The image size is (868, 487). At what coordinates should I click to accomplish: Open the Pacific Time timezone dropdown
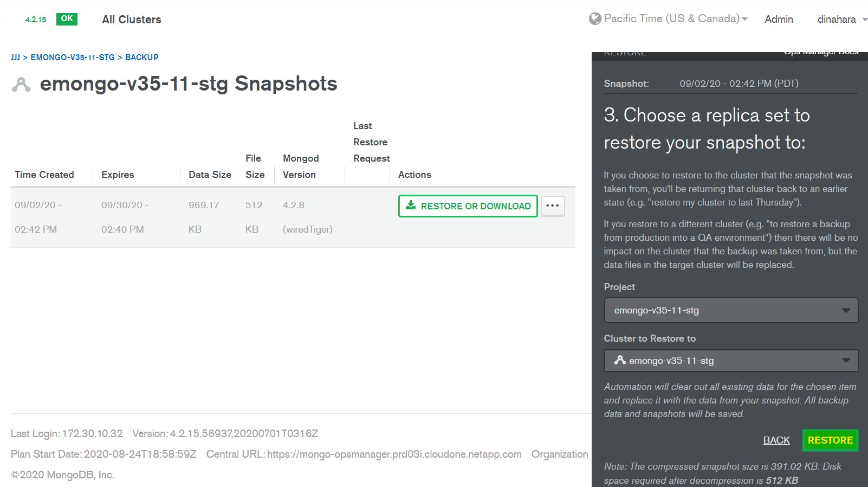click(672, 19)
